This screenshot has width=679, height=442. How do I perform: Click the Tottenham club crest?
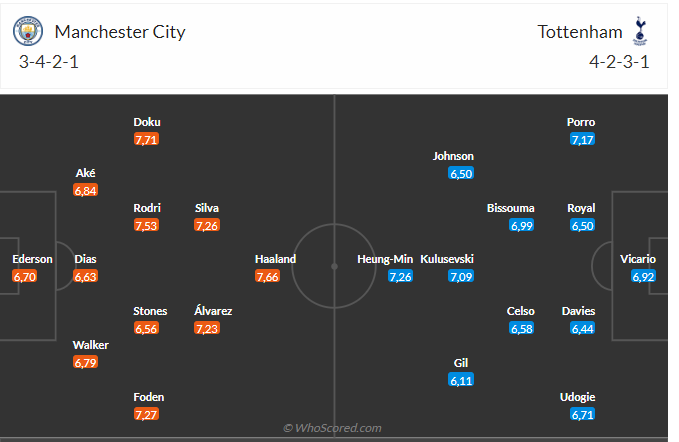tap(640, 31)
